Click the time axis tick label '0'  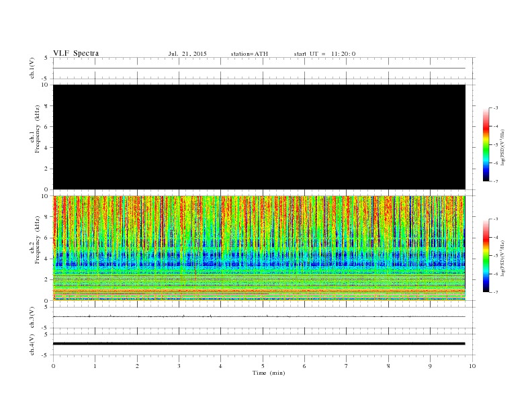[x=53, y=366]
